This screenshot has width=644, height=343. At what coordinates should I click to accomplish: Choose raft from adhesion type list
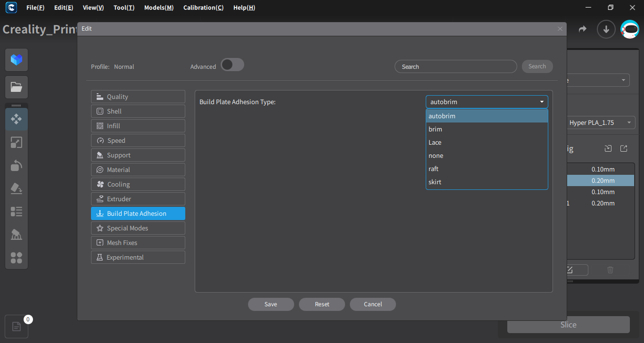487,169
